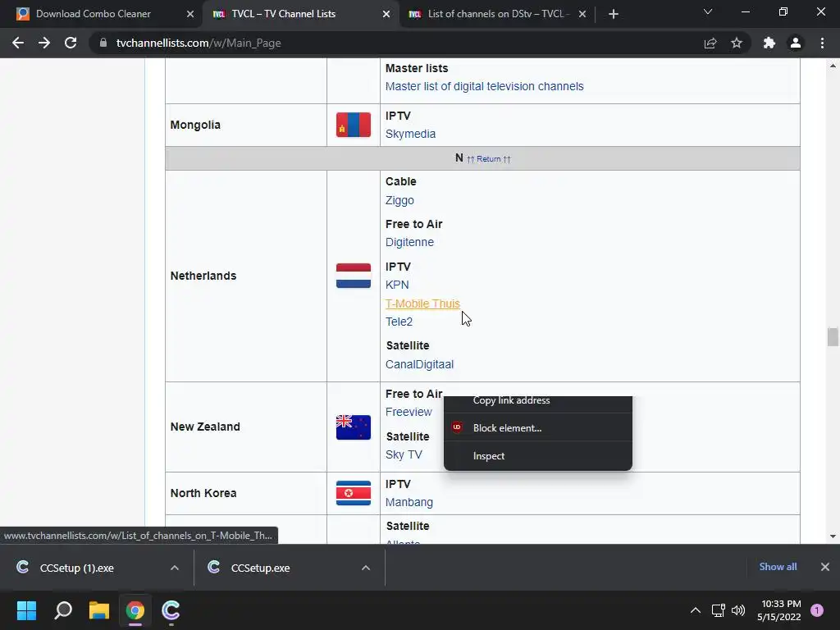The height and width of the screenshot is (630, 840).
Task: Show all downloads
Action: [x=778, y=567]
